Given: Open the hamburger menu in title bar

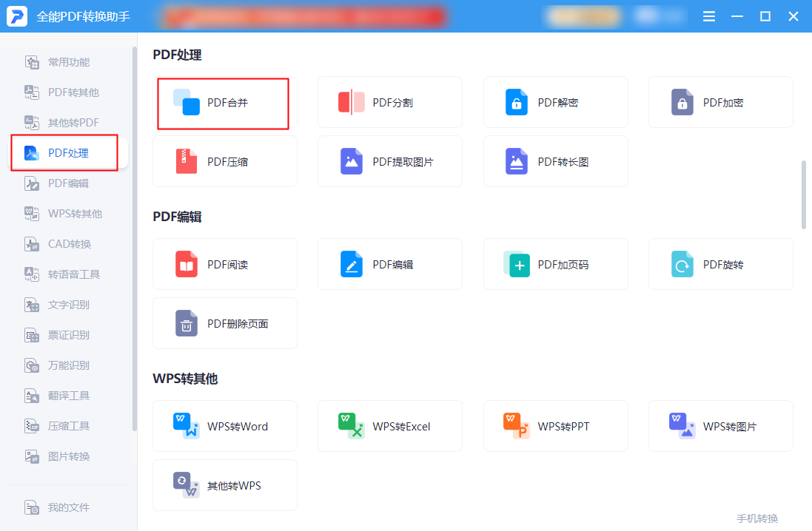Looking at the screenshot, I should point(709,16).
